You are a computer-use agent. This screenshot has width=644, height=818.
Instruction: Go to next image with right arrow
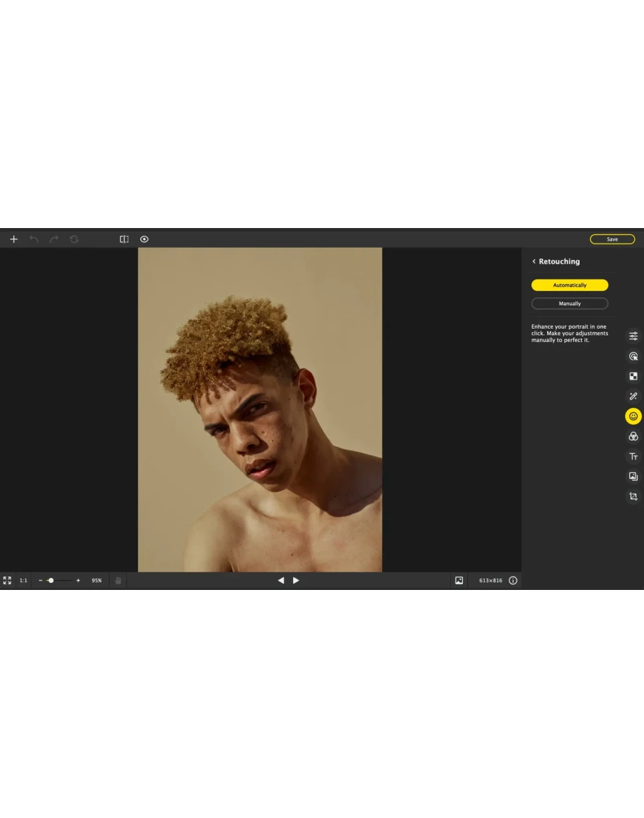(296, 581)
